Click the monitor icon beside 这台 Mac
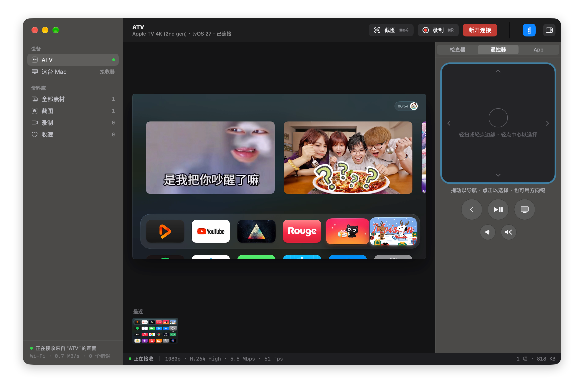Image resolution: width=584 pixels, height=392 pixels. tap(34, 72)
